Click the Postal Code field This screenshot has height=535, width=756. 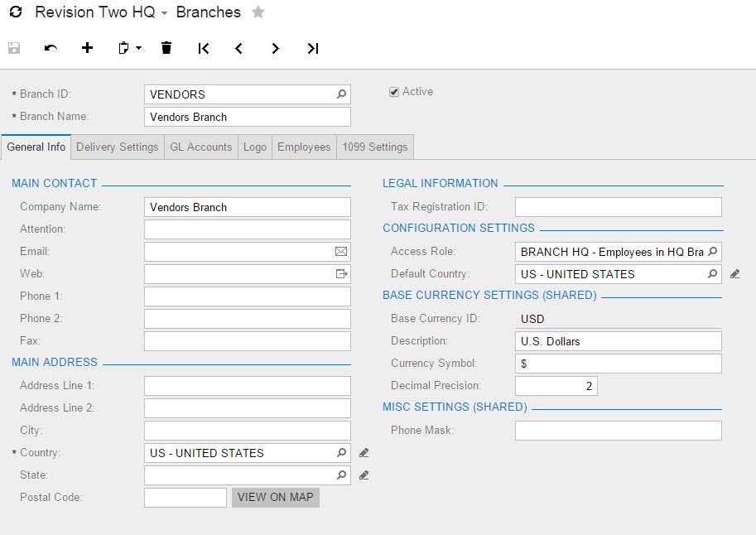(x=185, y=498)
